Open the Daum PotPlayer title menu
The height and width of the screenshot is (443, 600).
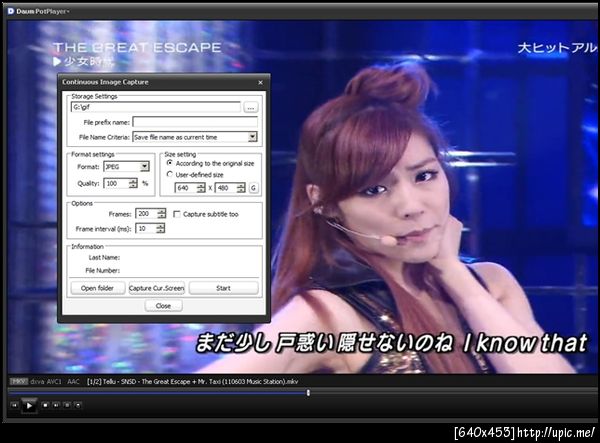[x=43, y=11]
